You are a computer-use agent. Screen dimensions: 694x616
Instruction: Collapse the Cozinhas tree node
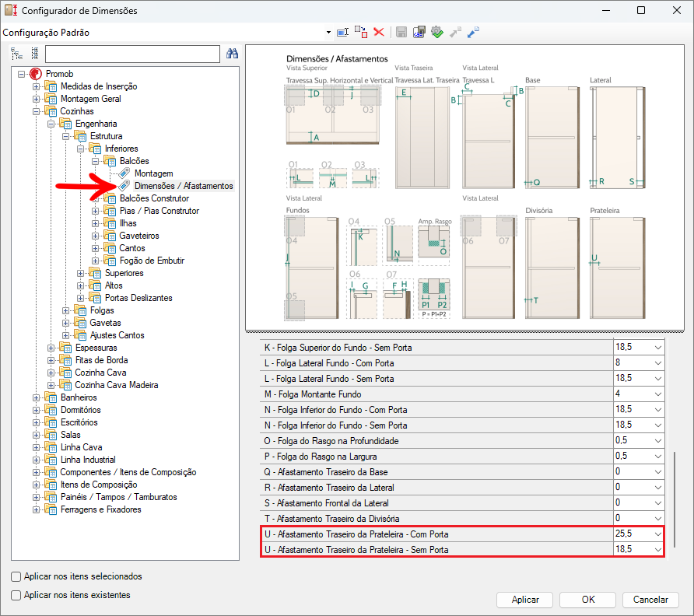pos(36,111)
